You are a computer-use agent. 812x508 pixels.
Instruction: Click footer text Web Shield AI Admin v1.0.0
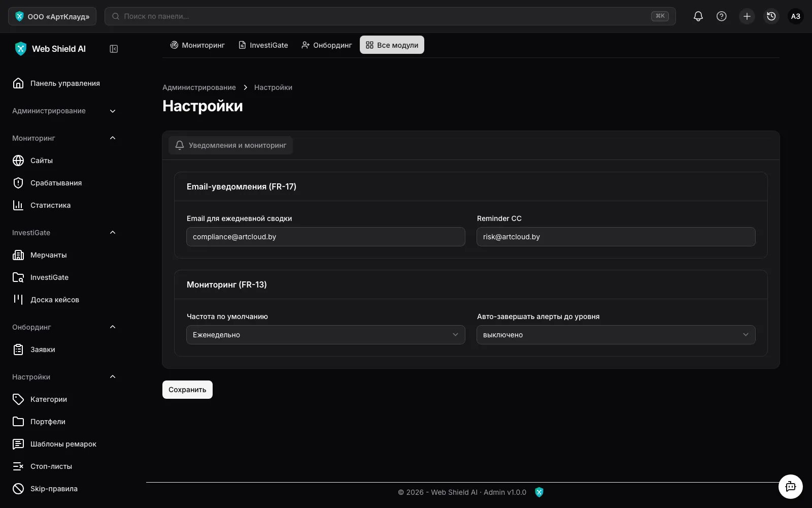(x=462, y=492)
